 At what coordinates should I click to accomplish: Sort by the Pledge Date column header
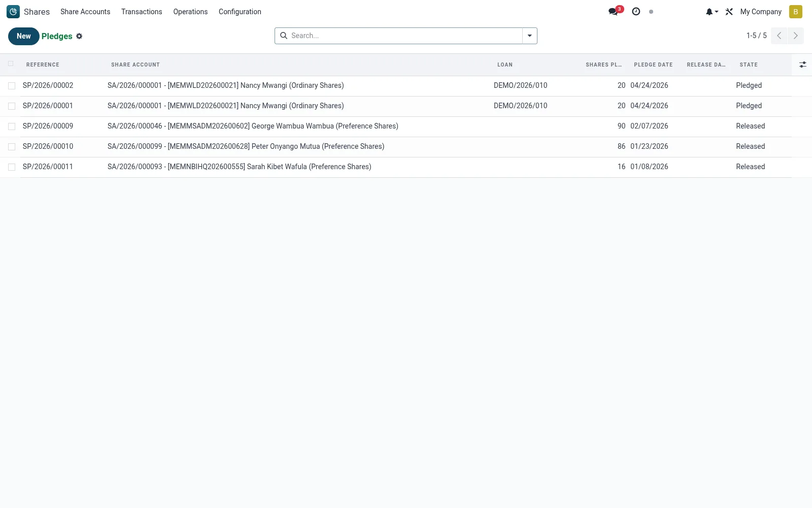(653, 65)
